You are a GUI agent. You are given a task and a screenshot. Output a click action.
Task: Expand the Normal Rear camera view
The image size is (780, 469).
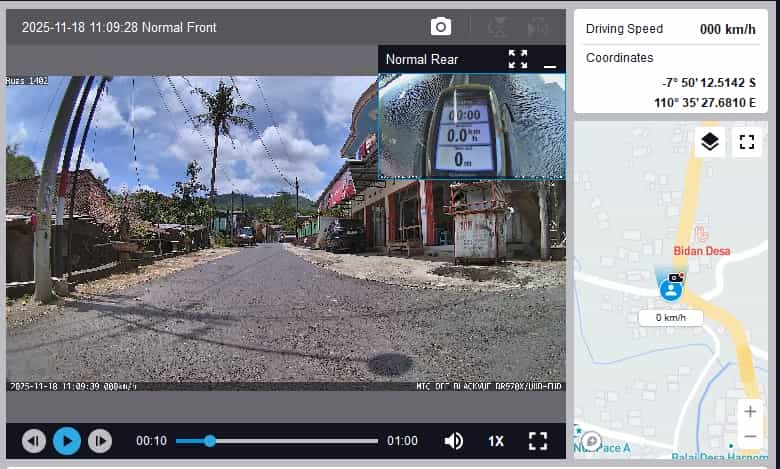point(517,59)
